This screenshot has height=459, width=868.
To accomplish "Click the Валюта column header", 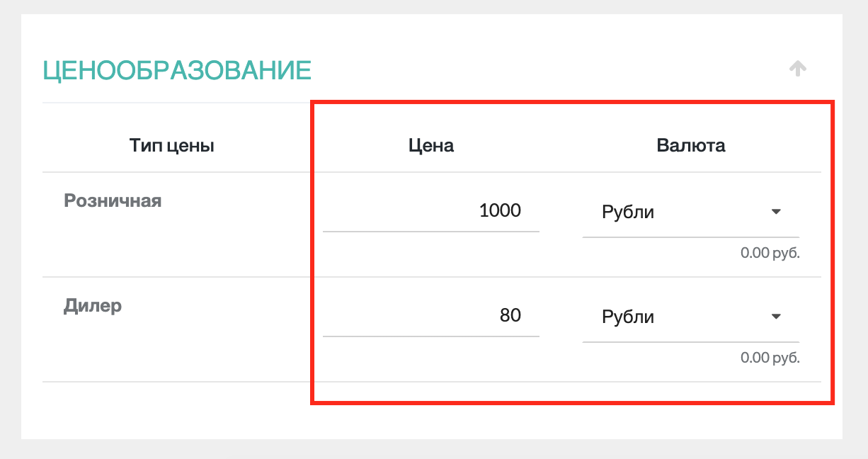I will [691, 146].
